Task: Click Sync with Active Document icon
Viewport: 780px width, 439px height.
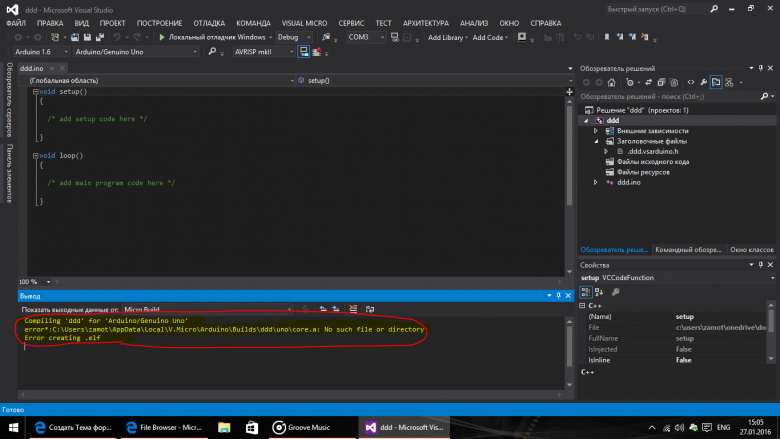Action: (648, 83)
